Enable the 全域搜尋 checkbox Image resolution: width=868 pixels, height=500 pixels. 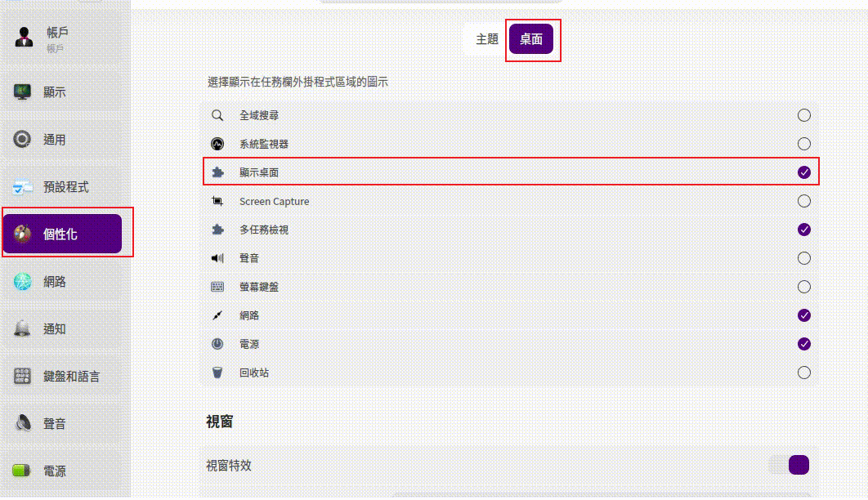tap(804, 115)
